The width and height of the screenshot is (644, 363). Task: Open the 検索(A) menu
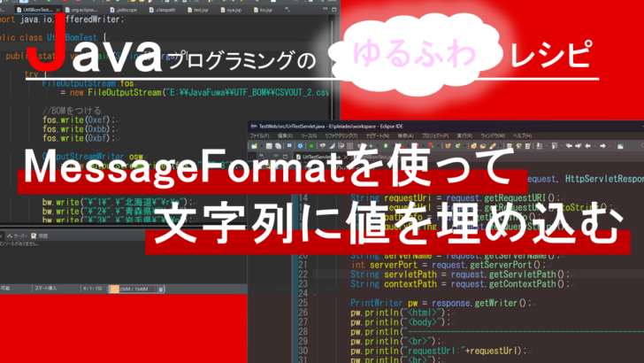pyautogui.click(x=405, y=135)
